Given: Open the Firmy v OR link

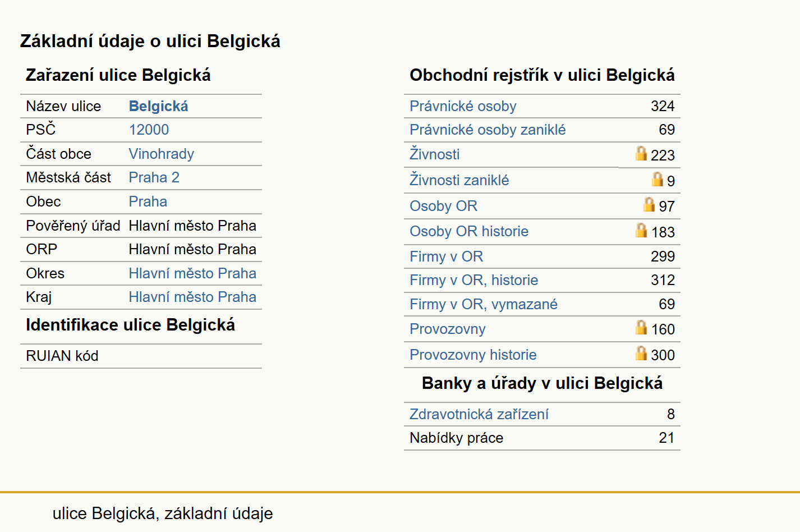Looking at the screenshot, I should click(446, 256).
